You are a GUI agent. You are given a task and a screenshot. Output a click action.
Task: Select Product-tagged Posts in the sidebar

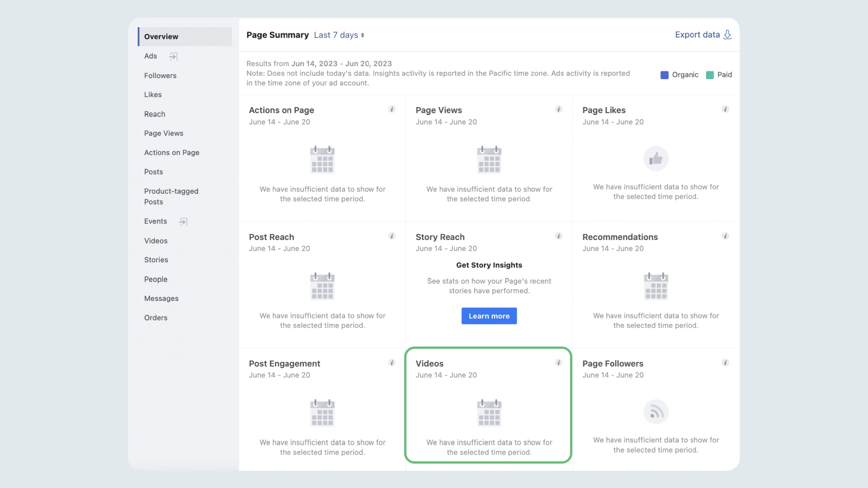171,197
